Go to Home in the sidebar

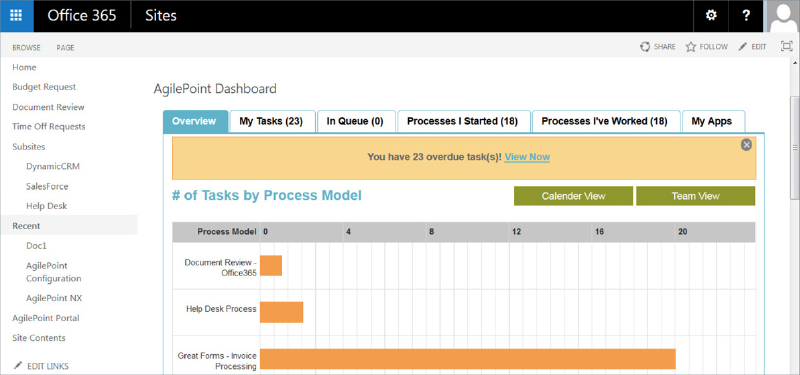pyautogui.click(x=24, y=67)
